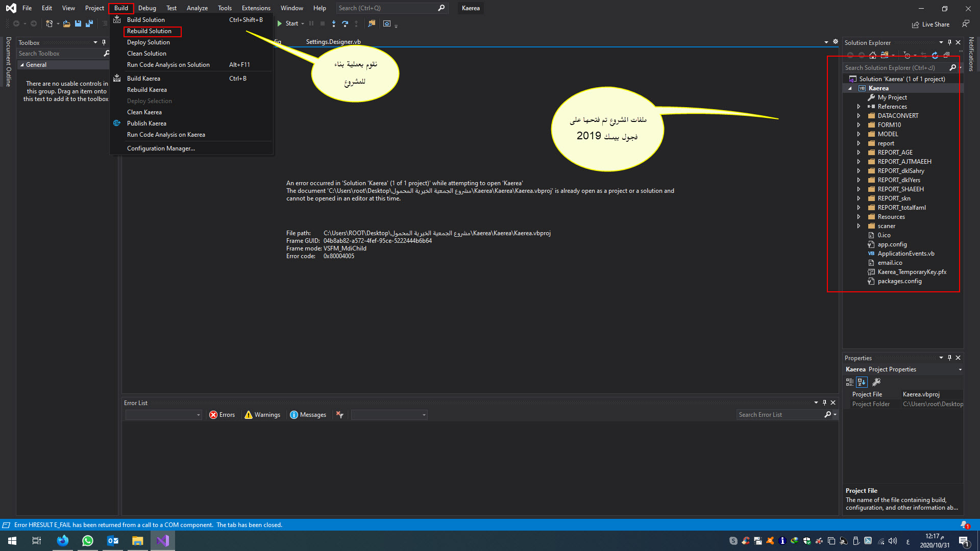Open the Notifications side tab

click(x=971, y=54)
